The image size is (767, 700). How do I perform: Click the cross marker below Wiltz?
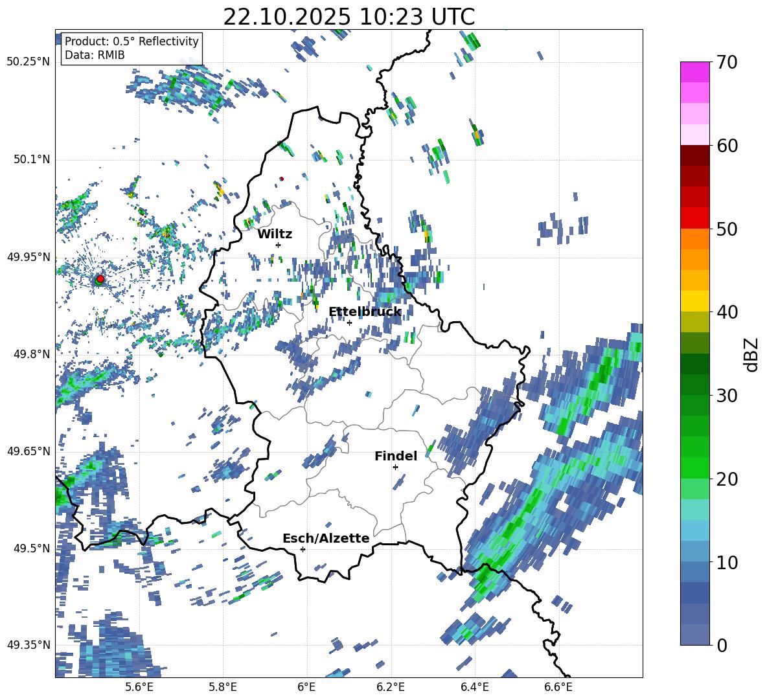279,245
